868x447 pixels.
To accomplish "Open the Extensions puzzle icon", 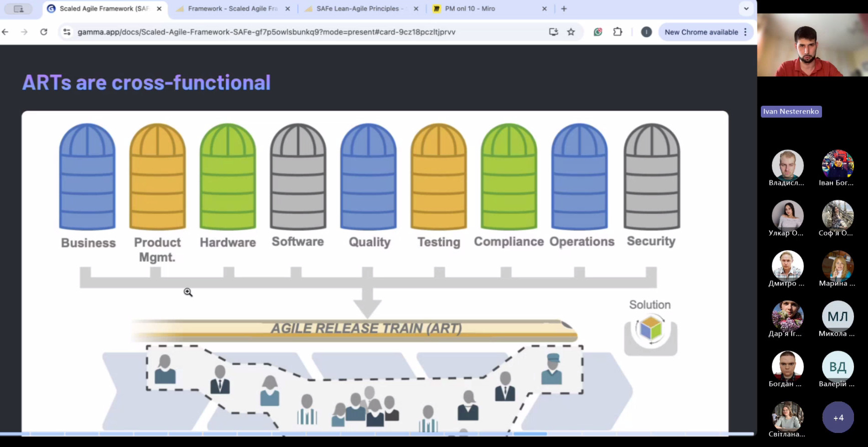I will pyautogui.click(x=618, y=32).
